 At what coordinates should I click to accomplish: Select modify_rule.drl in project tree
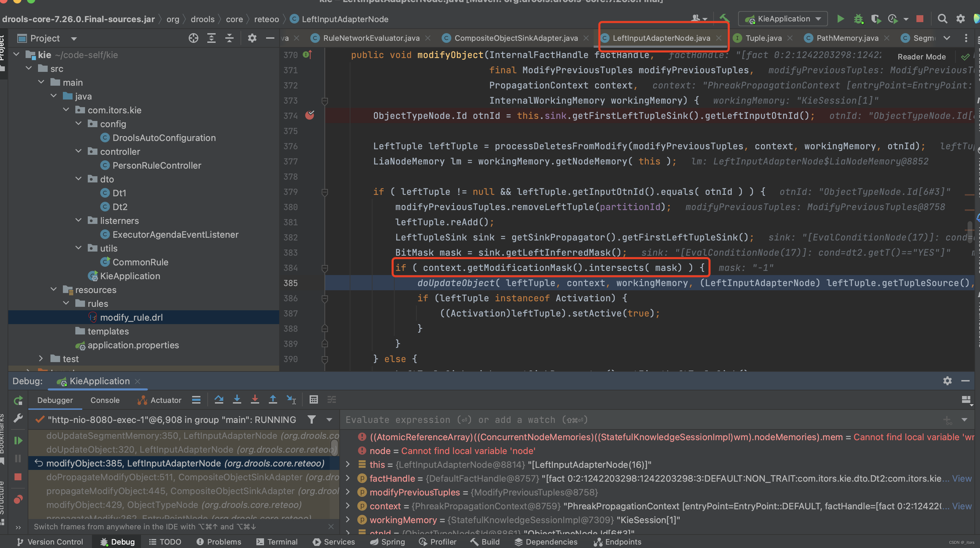pyautogui.click(x=131, y=317)
